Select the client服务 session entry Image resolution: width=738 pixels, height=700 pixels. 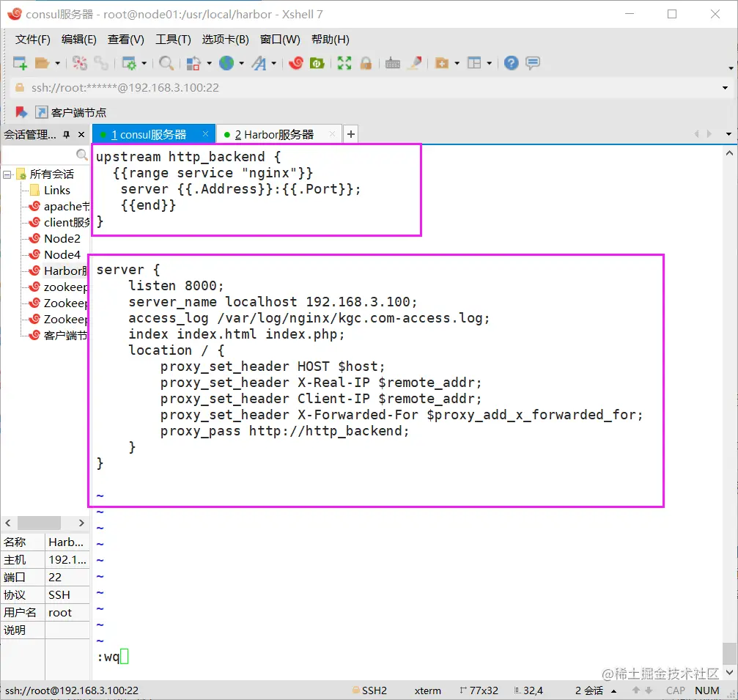point(59,222)
